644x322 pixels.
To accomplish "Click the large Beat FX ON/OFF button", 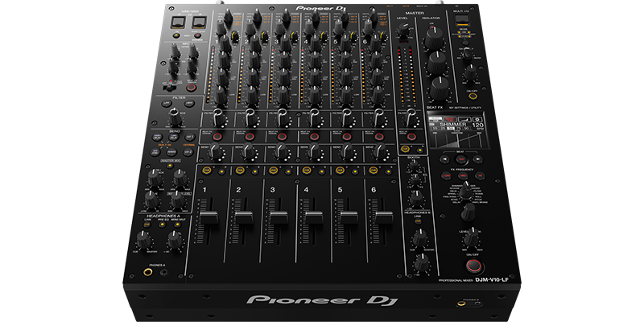I will (473, 266).
